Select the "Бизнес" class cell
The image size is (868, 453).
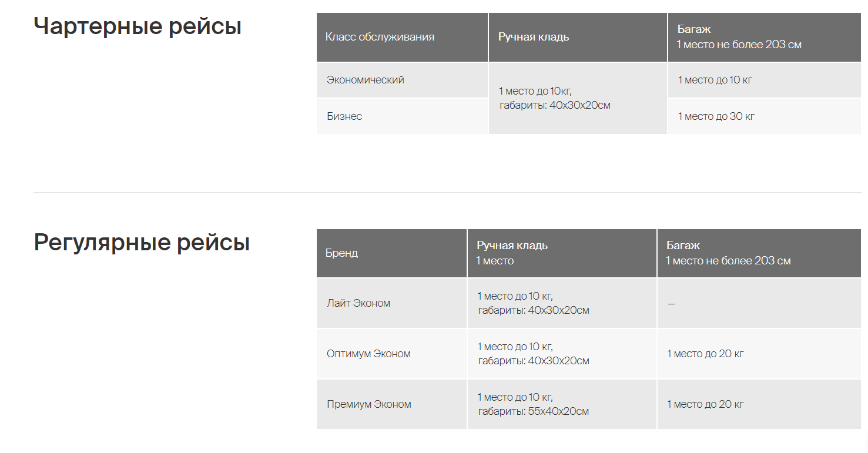(344, 116)
